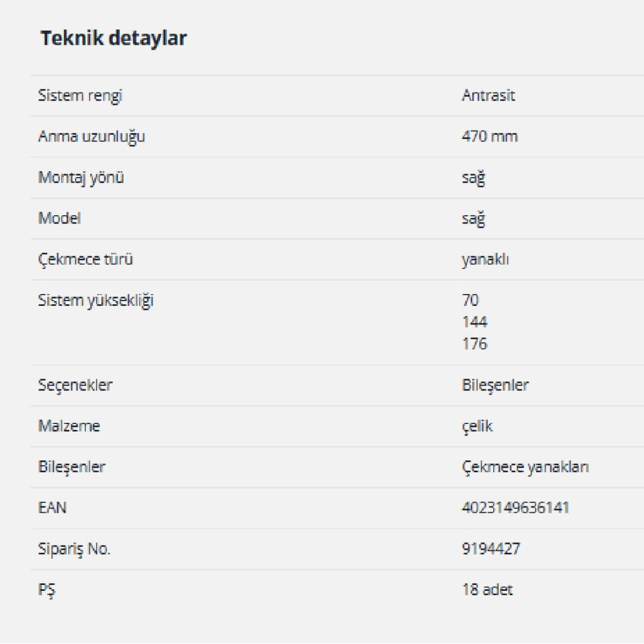Select the EAN number 4023149636141
The height and width of the screenshot is (644, 644).
[x=515, y=507]
